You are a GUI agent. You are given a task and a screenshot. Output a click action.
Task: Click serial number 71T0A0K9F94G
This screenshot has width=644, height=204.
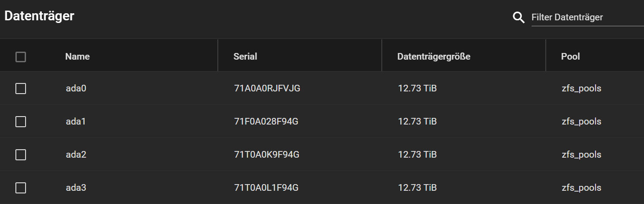(x=267, y=155)
